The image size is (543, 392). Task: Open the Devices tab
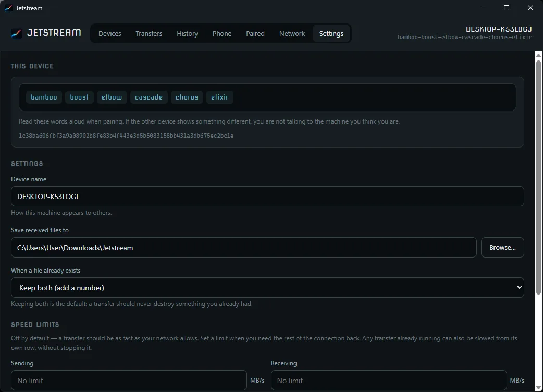(110, 33)
